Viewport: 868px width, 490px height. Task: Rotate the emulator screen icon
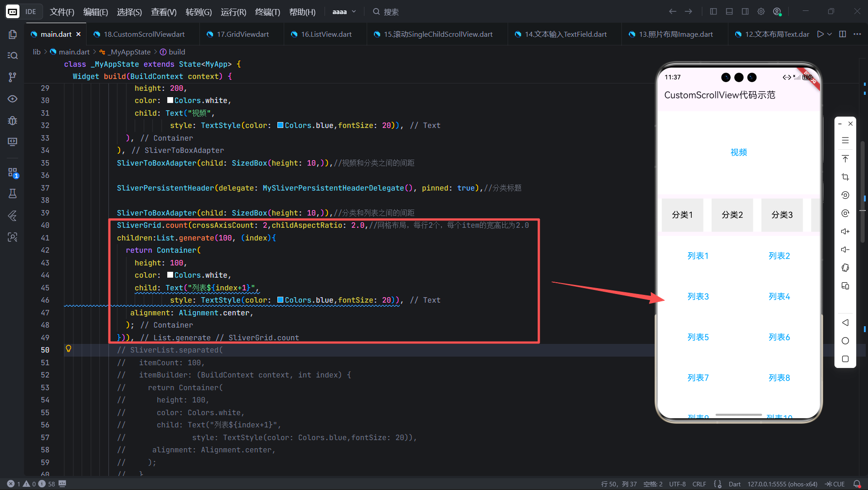pyautogui.click(x=845, y=268)
